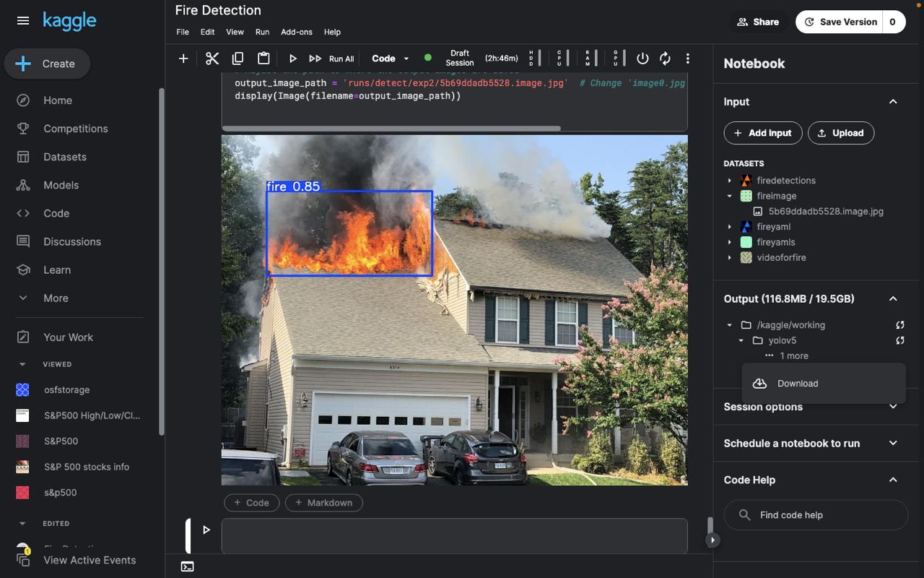Open the S&P 500 stocks info item

coord(86,467)
